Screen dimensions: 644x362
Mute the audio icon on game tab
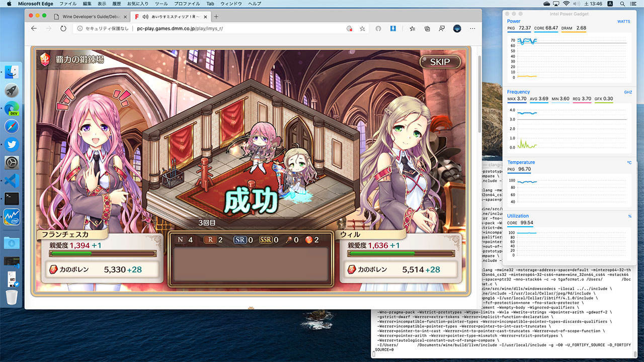(145, 17)
